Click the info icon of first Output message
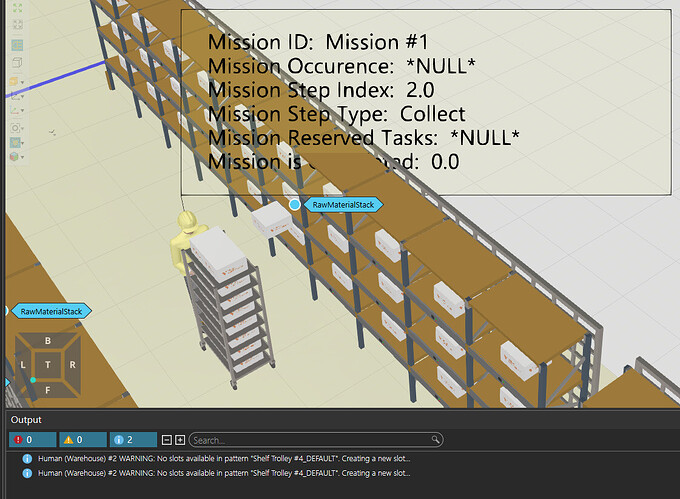 (27, 458)
